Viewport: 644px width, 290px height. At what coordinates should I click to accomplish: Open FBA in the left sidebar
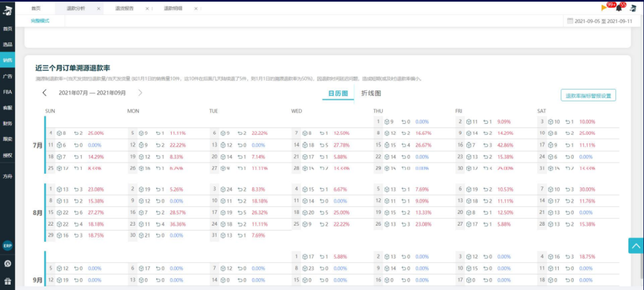tap(7, 92)
